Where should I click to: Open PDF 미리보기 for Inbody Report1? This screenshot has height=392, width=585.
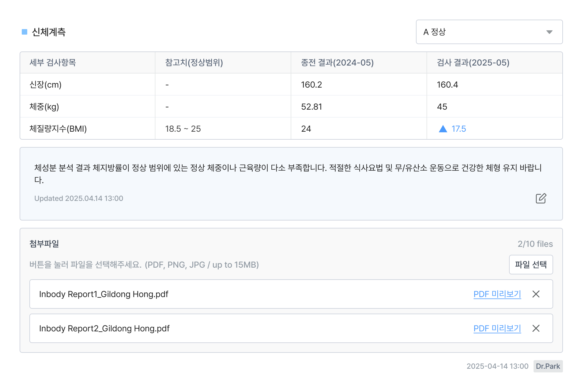click(x=497, y=294)
